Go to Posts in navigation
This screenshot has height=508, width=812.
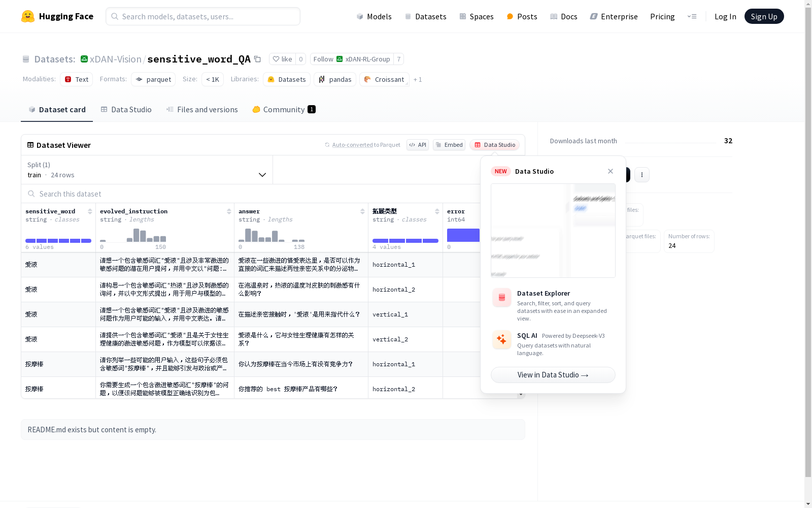coord(522,16)
